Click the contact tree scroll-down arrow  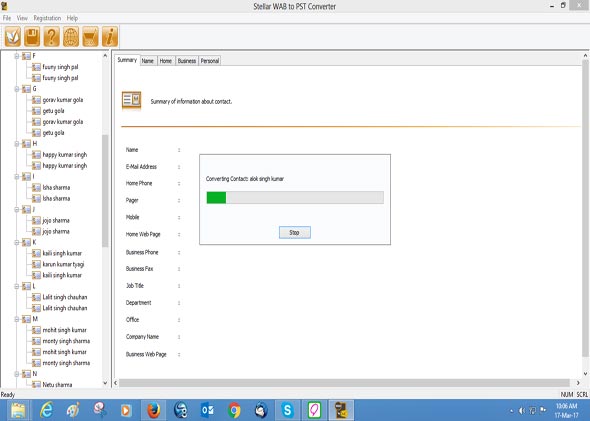point(105,383)
